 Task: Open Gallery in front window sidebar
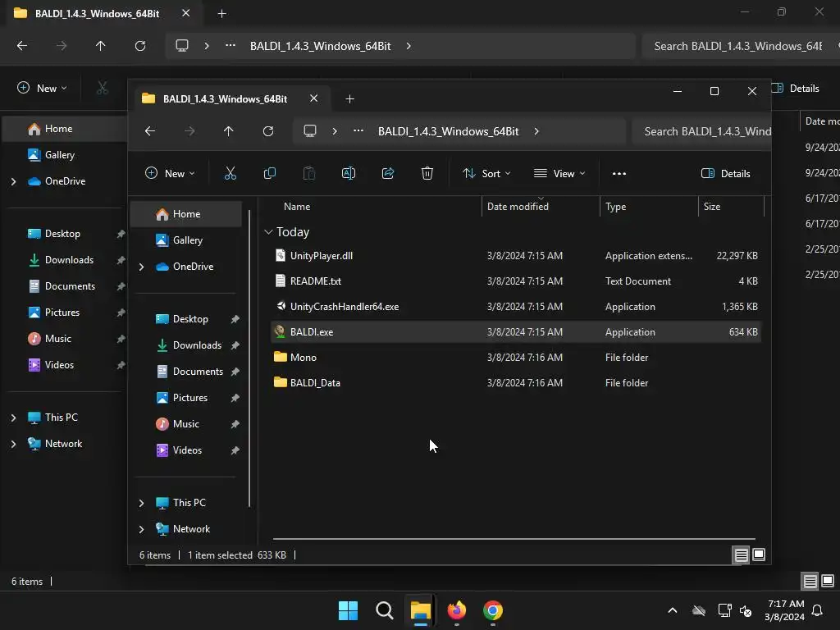pos(186,240)
